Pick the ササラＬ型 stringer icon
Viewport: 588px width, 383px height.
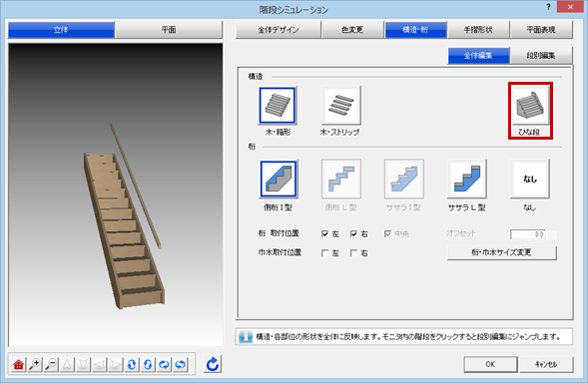(x=467, y=179)
